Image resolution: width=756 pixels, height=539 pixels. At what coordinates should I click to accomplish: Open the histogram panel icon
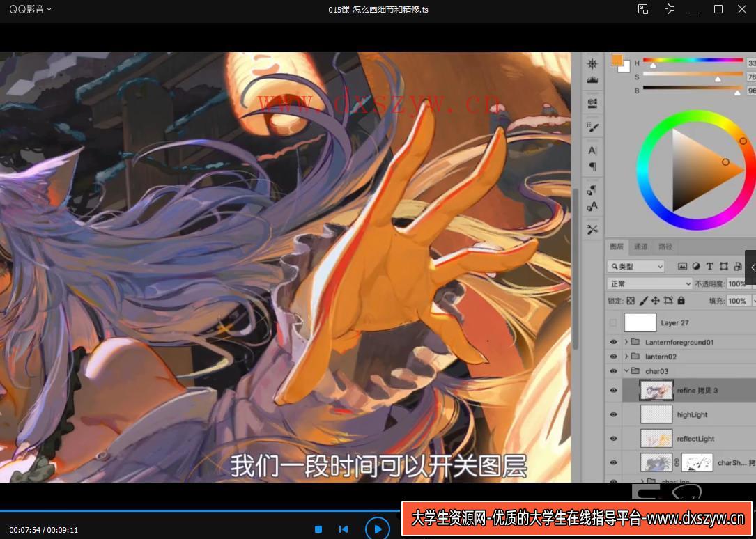coord(592,81)
